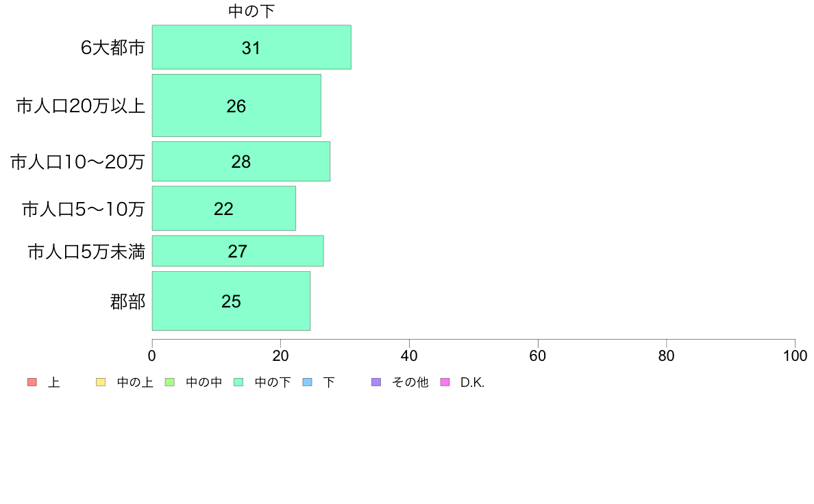Click the 100 tick on the x-axis

click(795, 356)
